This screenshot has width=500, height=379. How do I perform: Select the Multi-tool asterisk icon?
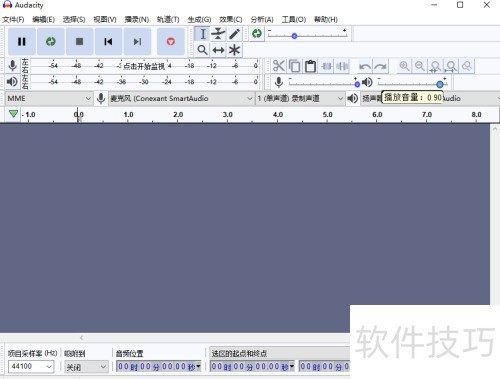coord(234,50)
